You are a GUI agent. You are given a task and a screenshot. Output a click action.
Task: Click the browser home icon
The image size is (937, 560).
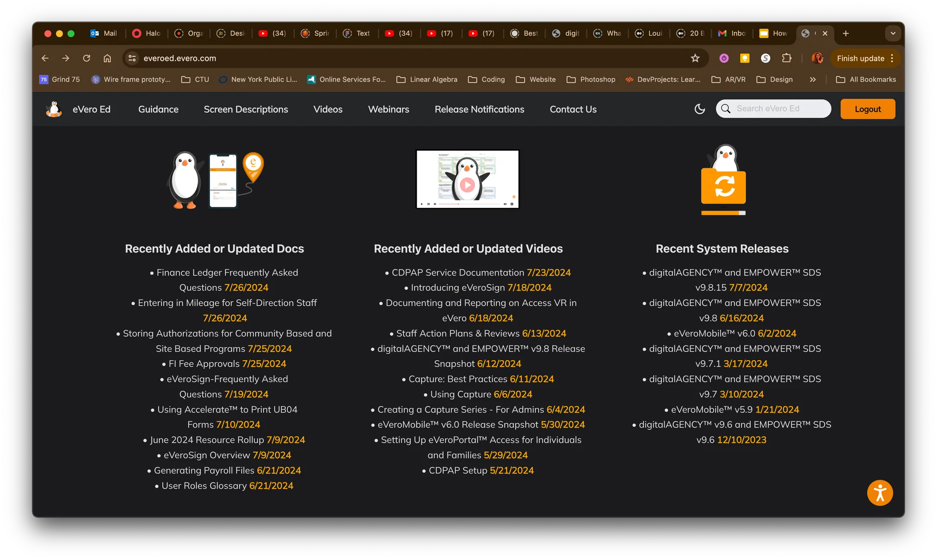[x=107, y=58]
